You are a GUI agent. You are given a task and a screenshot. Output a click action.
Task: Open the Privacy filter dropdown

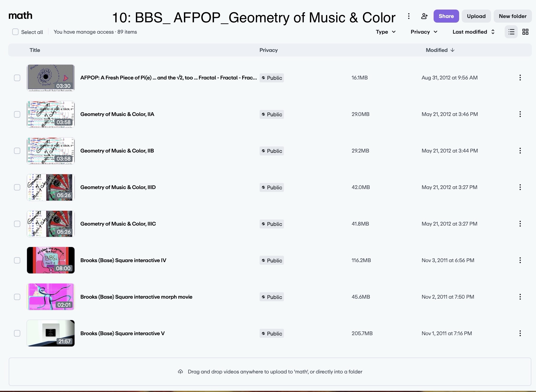424,32
